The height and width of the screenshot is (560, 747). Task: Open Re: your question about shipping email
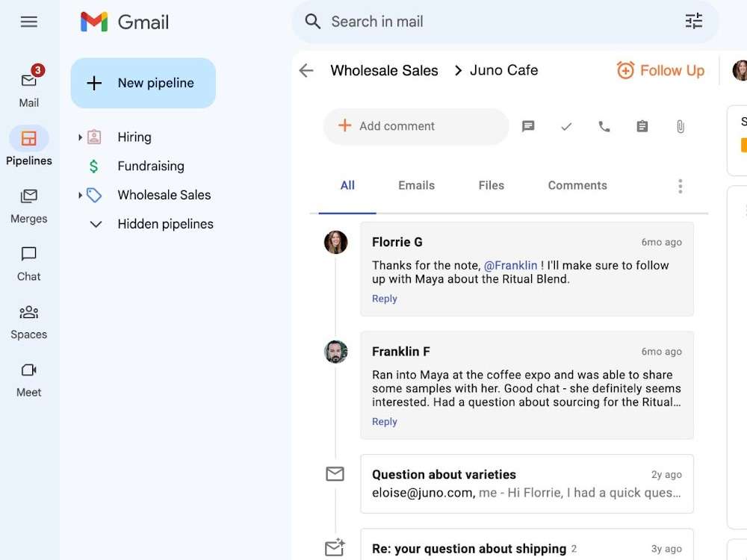coord(527,544)
